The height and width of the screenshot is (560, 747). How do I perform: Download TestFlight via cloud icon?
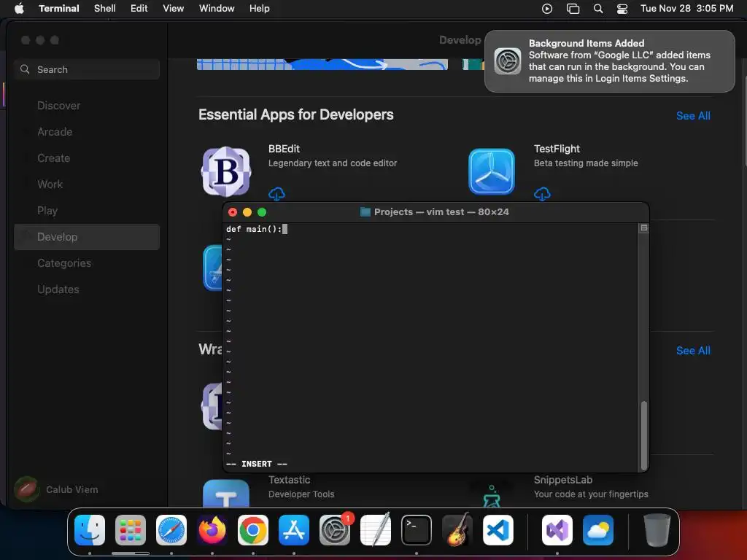click(542, 194)
